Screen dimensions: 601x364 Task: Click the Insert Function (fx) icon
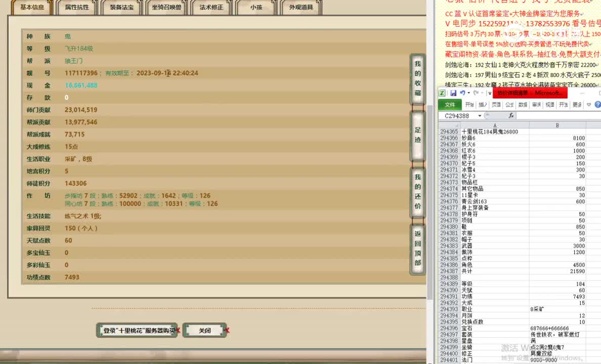pyautogui.click(x=511, y=115)
